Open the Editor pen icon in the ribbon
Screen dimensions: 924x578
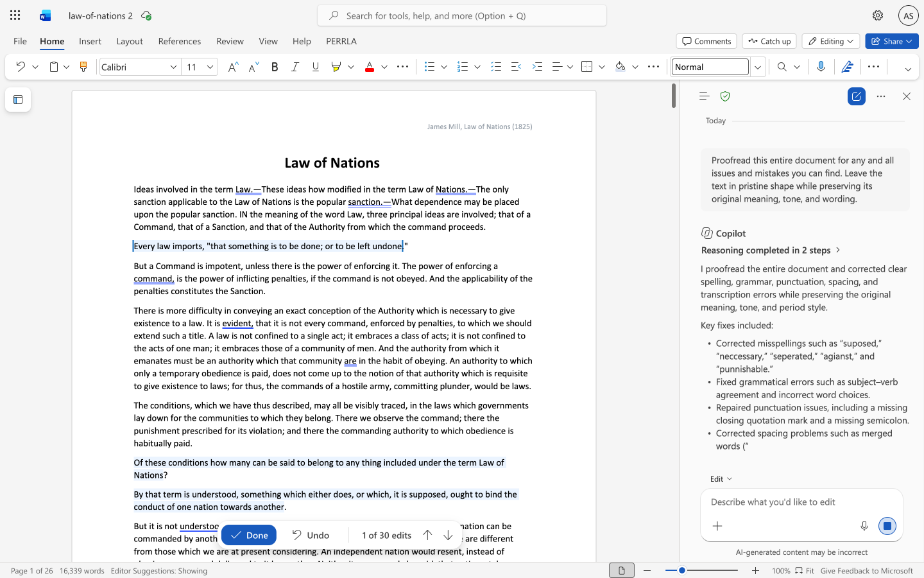848,67
